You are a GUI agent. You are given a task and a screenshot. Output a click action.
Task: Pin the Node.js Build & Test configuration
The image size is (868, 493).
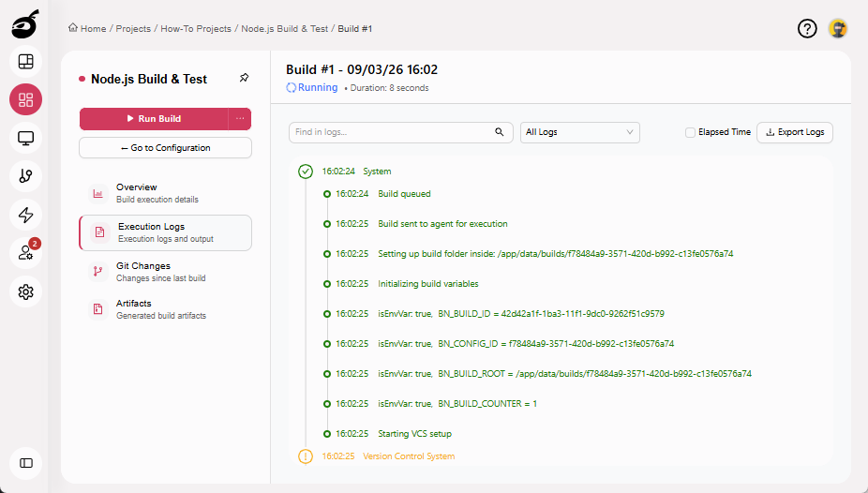coord(244,78)
